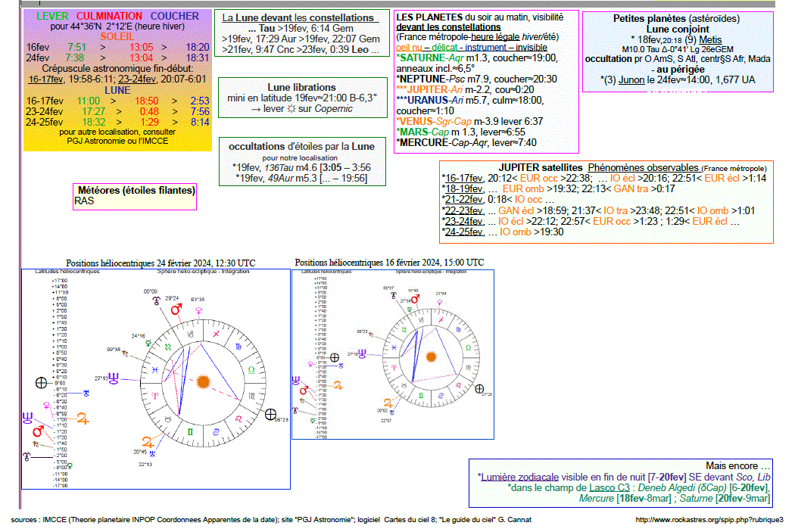Screen dimensions: 798x532
Task: Click green Mercury symbol labeled 24°16
Action: point(148,344)
